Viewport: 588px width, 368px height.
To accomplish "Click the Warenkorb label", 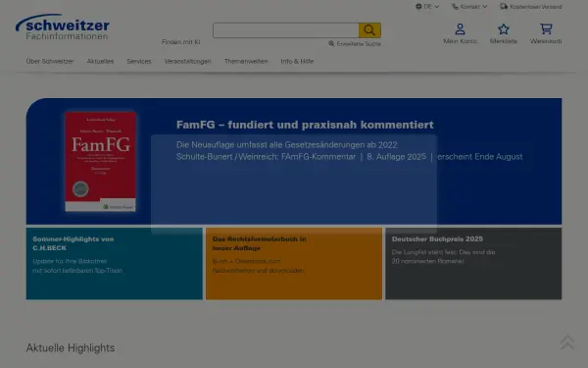I will point(546,41).
